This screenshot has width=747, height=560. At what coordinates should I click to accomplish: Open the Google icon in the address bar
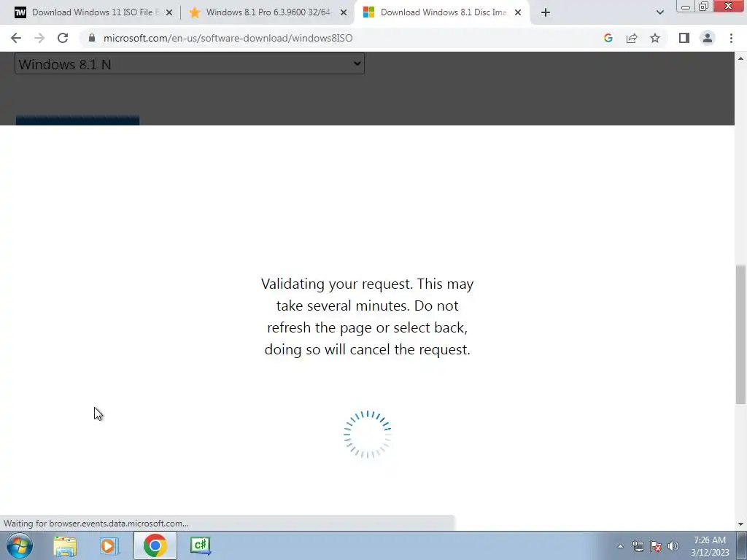coord(608,38)
